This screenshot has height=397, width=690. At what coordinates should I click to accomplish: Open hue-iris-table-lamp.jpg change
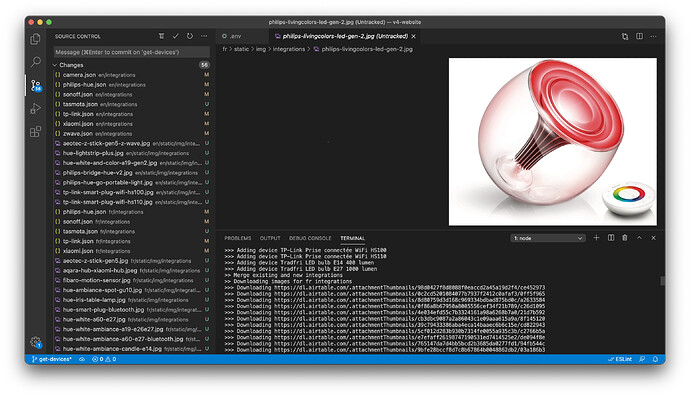coord(132,300)
